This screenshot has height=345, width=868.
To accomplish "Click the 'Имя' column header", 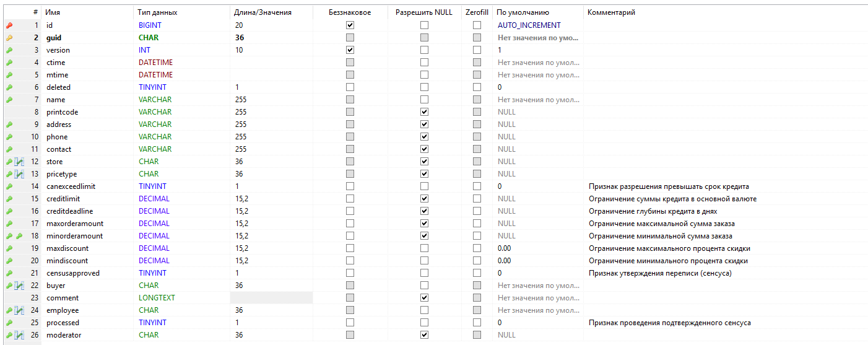I will [x=53, y=12].
